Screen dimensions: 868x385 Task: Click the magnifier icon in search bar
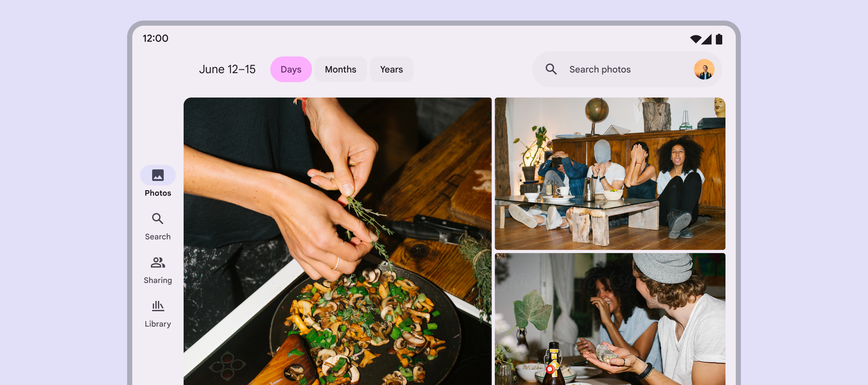click(551, 69)
